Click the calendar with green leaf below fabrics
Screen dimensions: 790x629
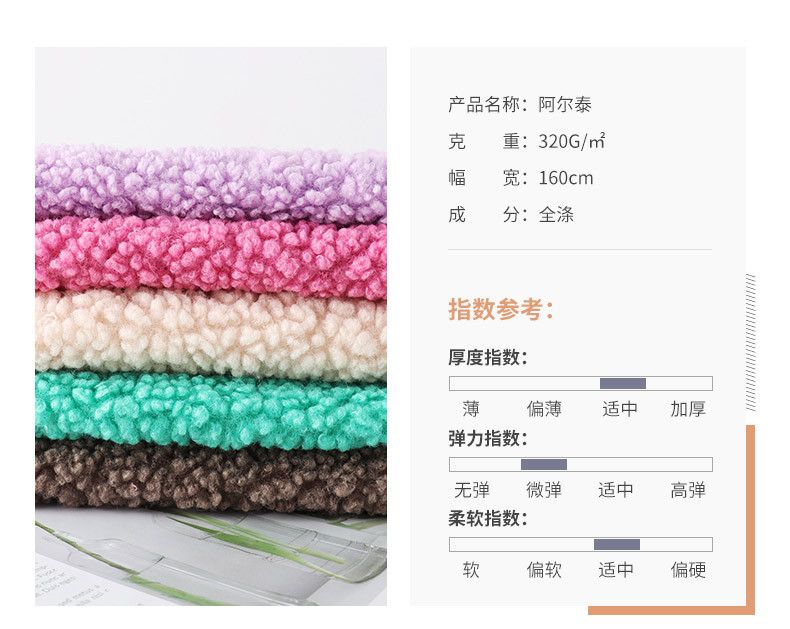(211, 559)
